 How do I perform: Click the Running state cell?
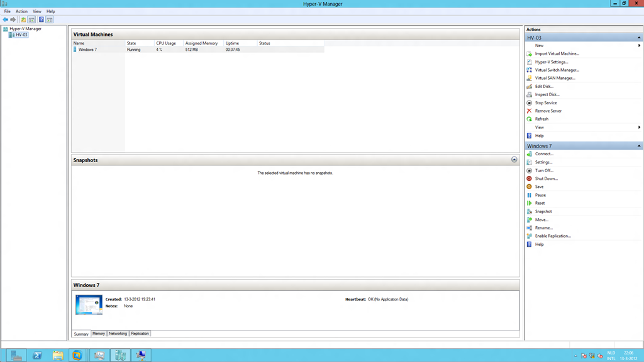point(133,50)
